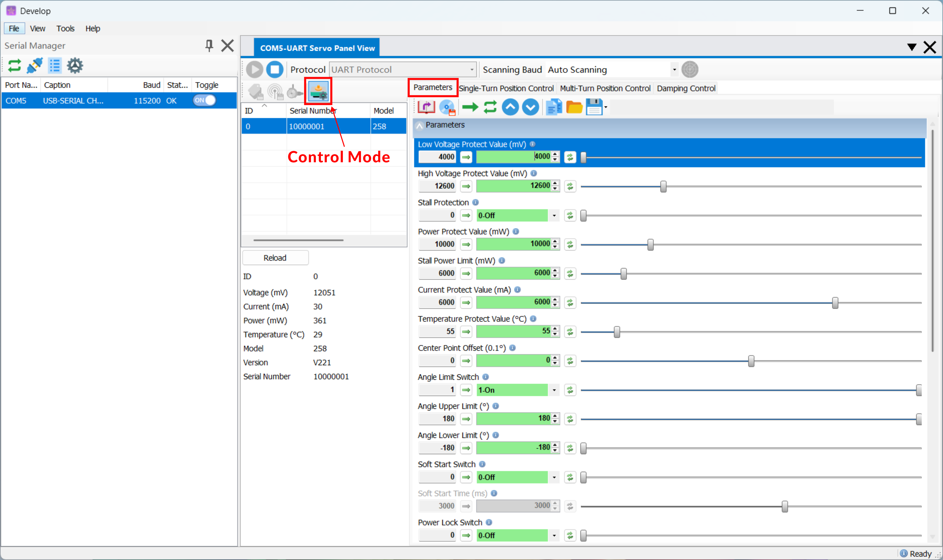
Task: Pin the Serial Manager panel
Action: (209, 46)
